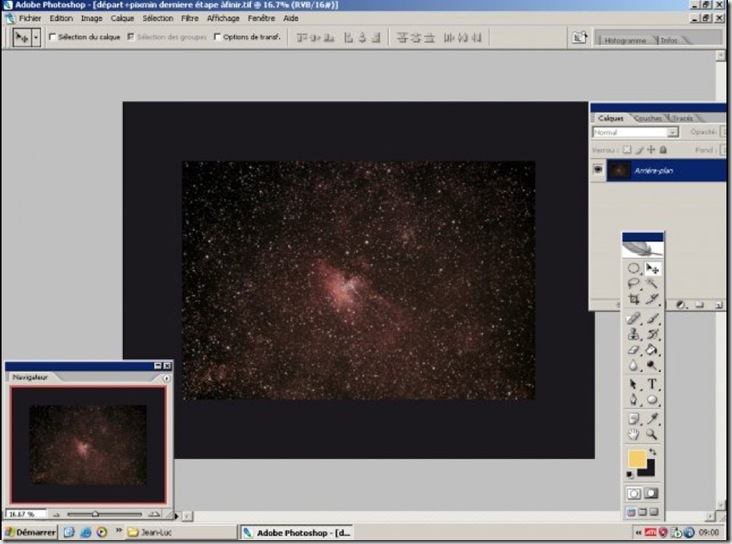Swap foreground and background colors
This screenshot has height=544, width=732.
click(x=652, y=452)
